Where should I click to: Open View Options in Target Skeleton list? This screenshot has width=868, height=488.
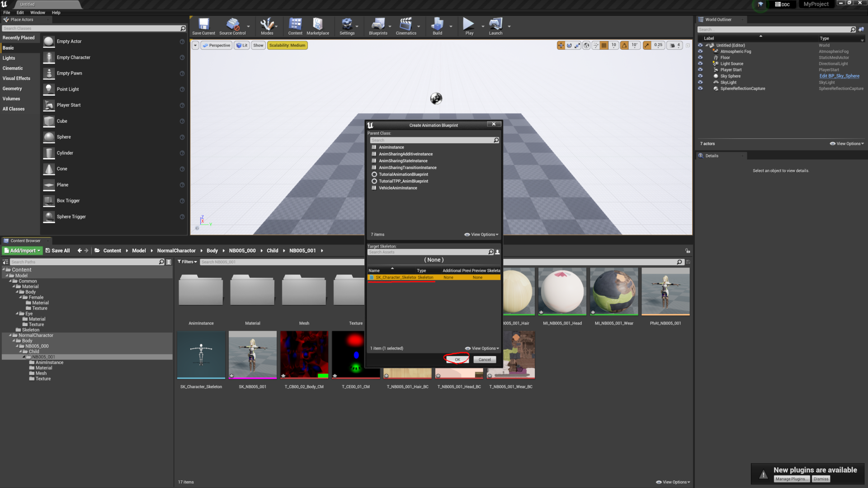[x=482, y=348]
